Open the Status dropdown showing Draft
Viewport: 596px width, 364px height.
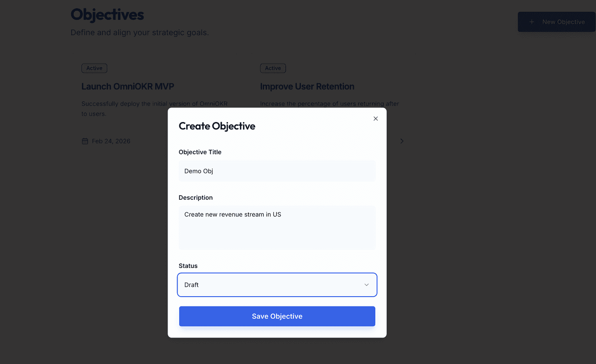[277, 285]
